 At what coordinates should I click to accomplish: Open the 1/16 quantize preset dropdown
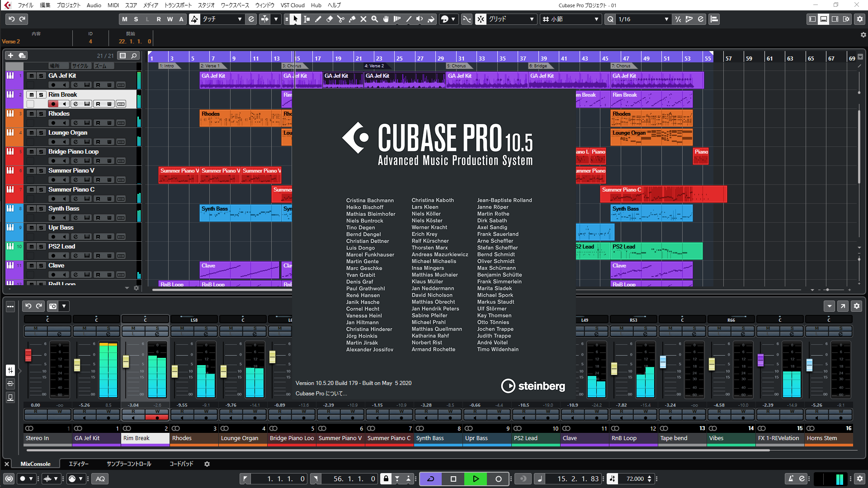[666, 19]
